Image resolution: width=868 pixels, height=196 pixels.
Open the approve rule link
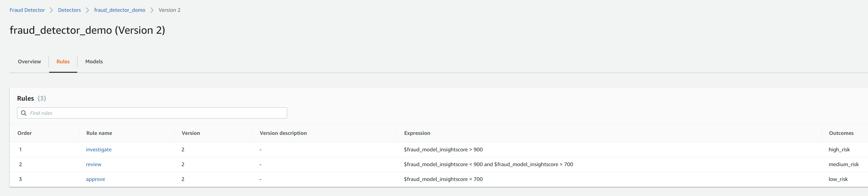pyautogui.click(x=95, y=179)
